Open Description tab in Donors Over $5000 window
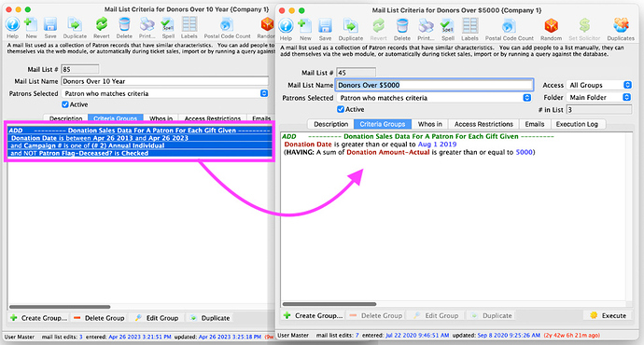644x345 pixels. pos(330,124)
